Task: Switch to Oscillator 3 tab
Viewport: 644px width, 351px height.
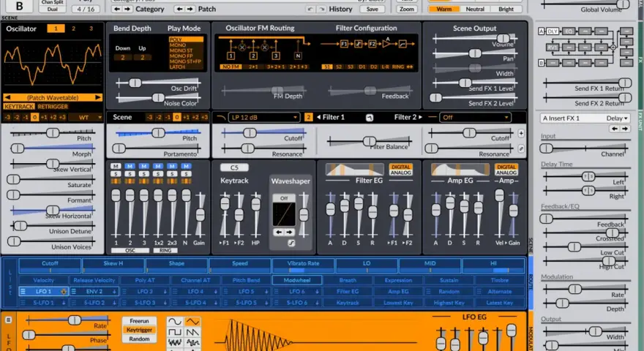Action: (91, 29)
